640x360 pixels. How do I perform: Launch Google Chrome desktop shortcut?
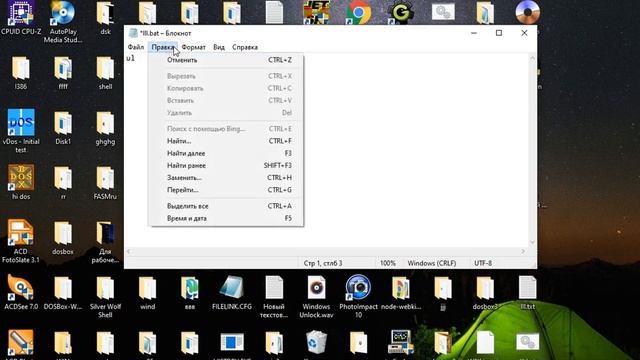coord(358,12)
